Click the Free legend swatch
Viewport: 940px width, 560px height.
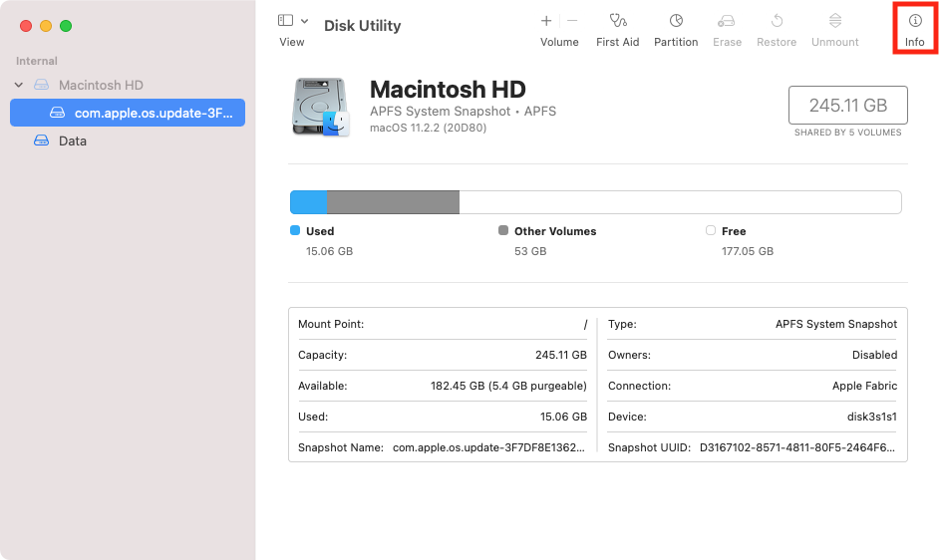pyautogui.click(x=711, y=230)
